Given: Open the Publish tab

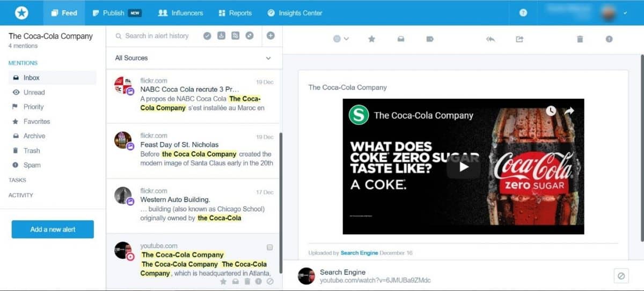Looking at the screenshot, I should click(117, 13).
